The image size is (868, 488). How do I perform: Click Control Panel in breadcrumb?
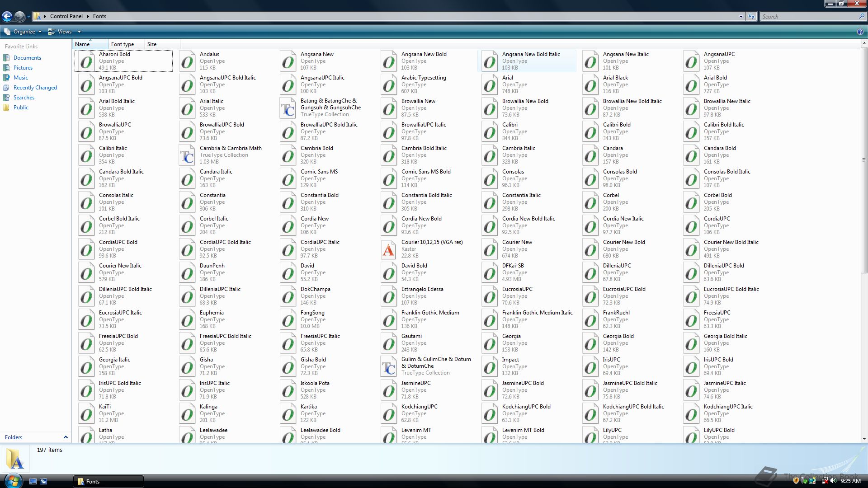tap(66, 16)
